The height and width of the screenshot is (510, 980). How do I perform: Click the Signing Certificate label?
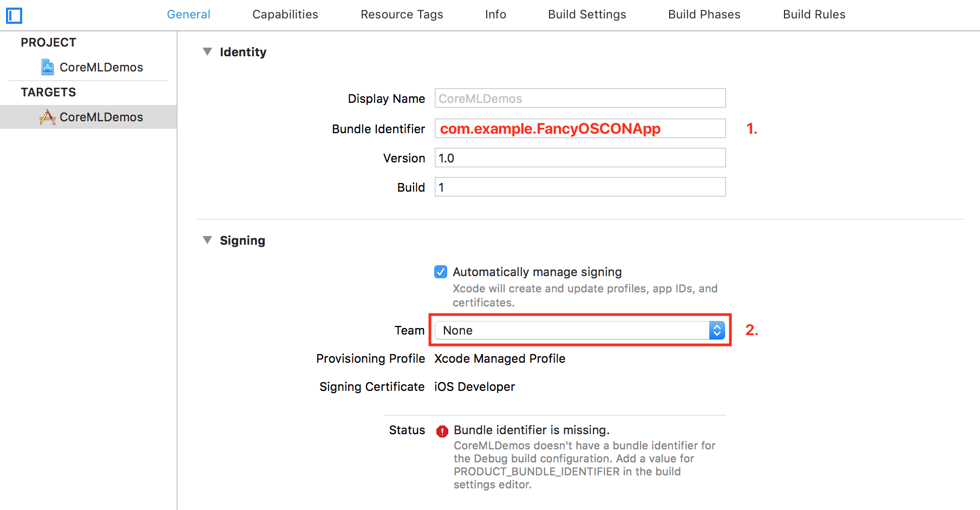372,387
